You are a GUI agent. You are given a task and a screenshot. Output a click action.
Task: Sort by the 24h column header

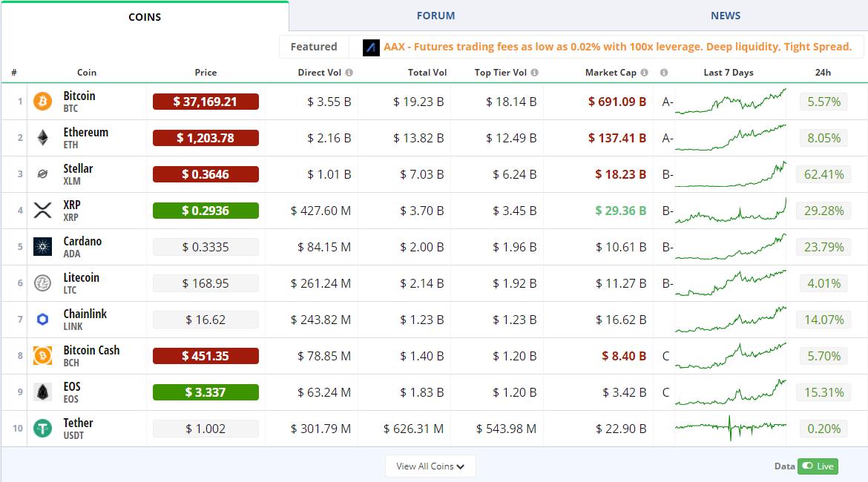823,73
